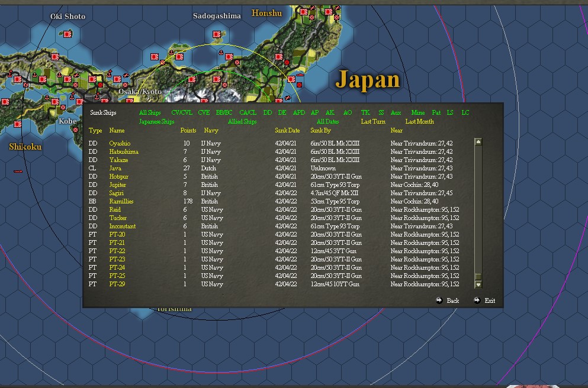588x388 pixels.
Task: Open PT-20 boat details
Action: pyautogui.click(x=117, y=234)
